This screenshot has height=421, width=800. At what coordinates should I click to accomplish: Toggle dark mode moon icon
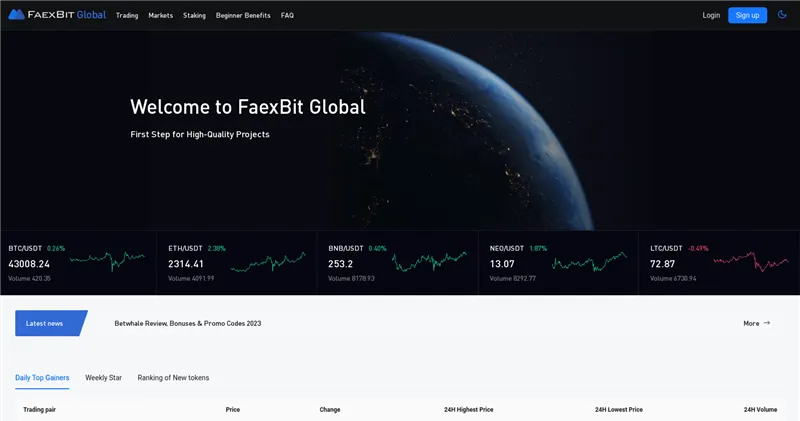(x=782, y=15)
